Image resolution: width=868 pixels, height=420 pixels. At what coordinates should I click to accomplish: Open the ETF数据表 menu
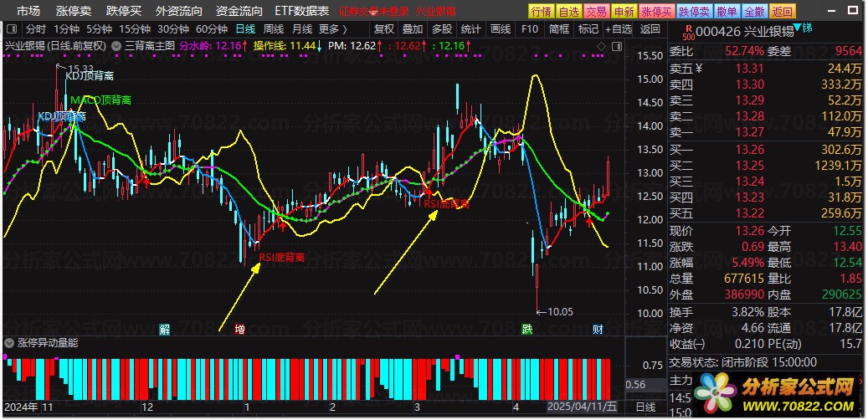[x=301, y=11]
